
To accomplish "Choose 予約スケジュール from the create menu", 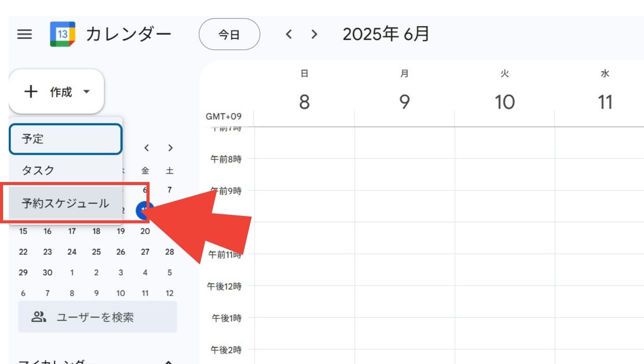I will tap(66, 203).
